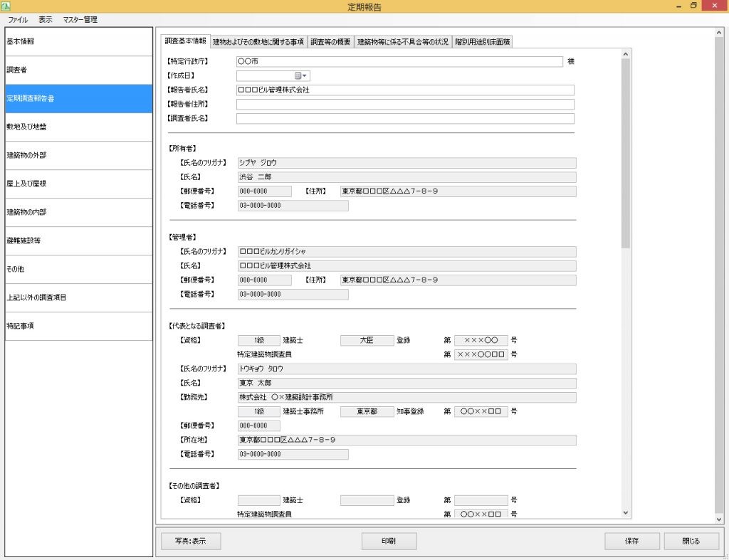Click the 保存 button
729x560 pixels.
632,541
